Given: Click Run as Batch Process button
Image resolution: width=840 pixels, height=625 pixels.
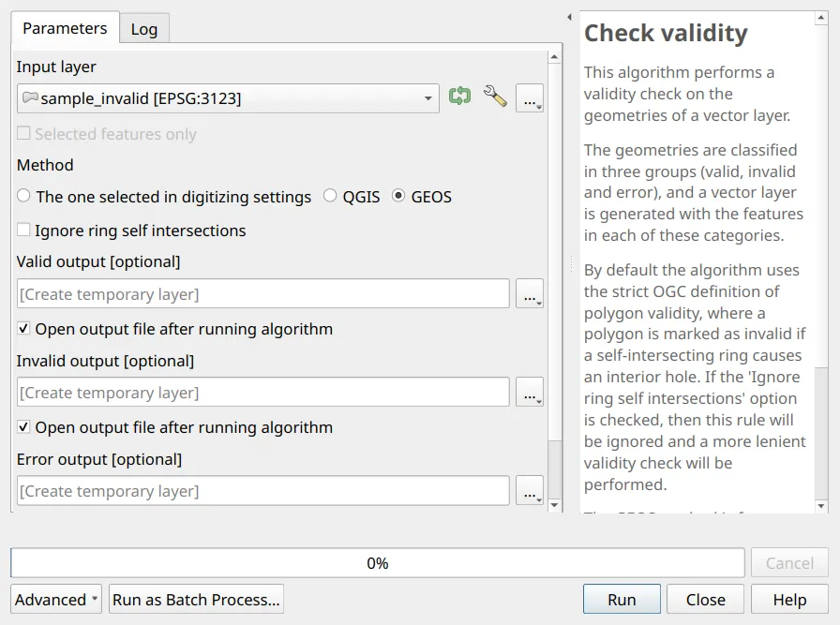Looking at the screenshot, I should coord(196,600).
